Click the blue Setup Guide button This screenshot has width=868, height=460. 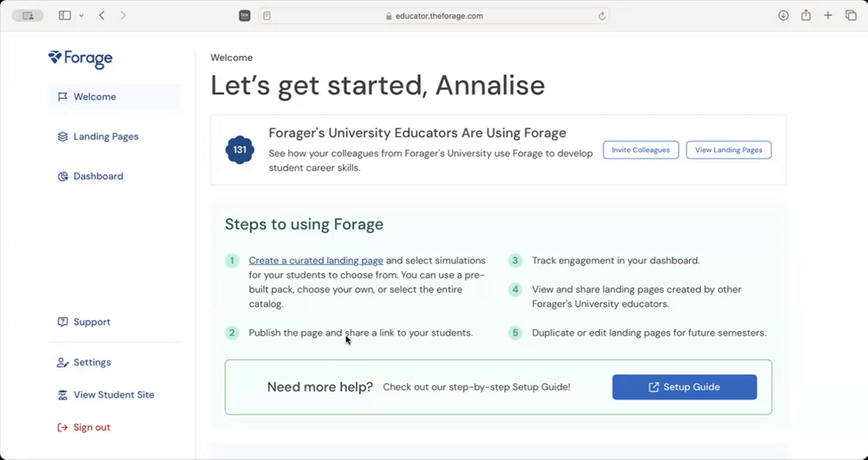point(685,387)
